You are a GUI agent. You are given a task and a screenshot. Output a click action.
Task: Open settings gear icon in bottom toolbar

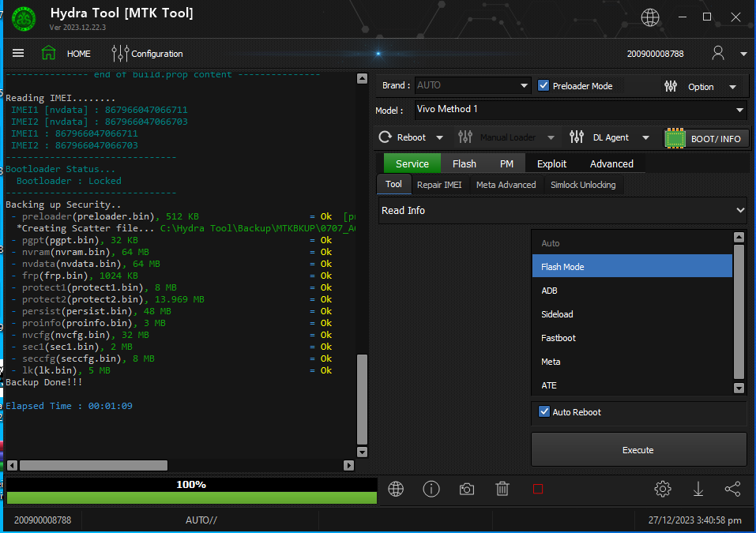(x=663, y=489)
